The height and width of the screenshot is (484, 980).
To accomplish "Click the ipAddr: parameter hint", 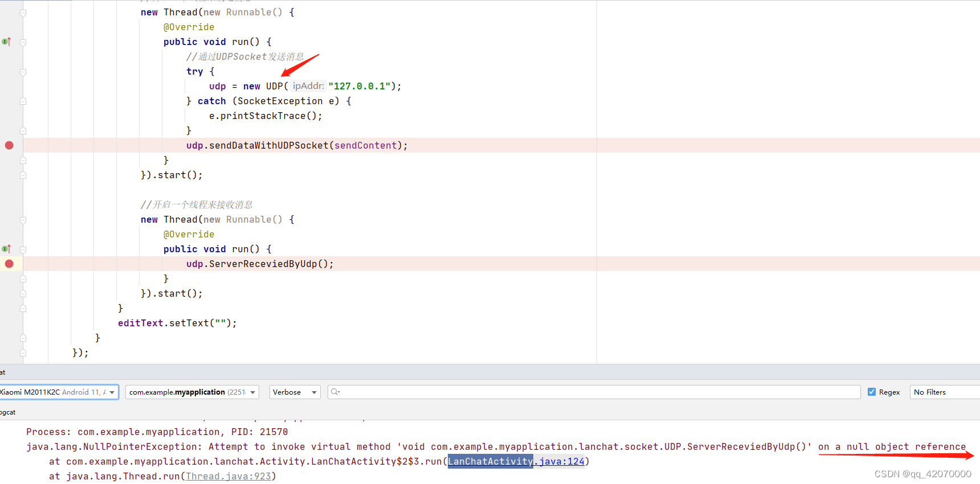I will [308, 86].
